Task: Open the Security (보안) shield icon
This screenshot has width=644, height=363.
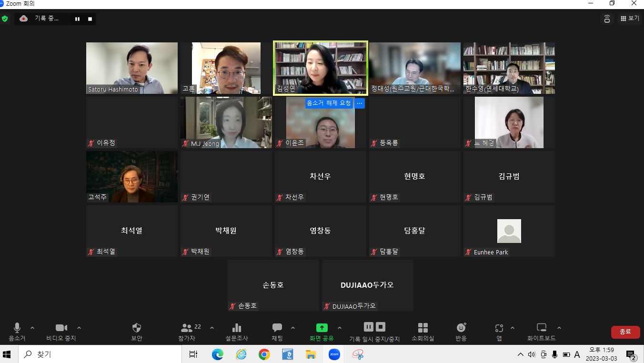Action: pos(136,328)
